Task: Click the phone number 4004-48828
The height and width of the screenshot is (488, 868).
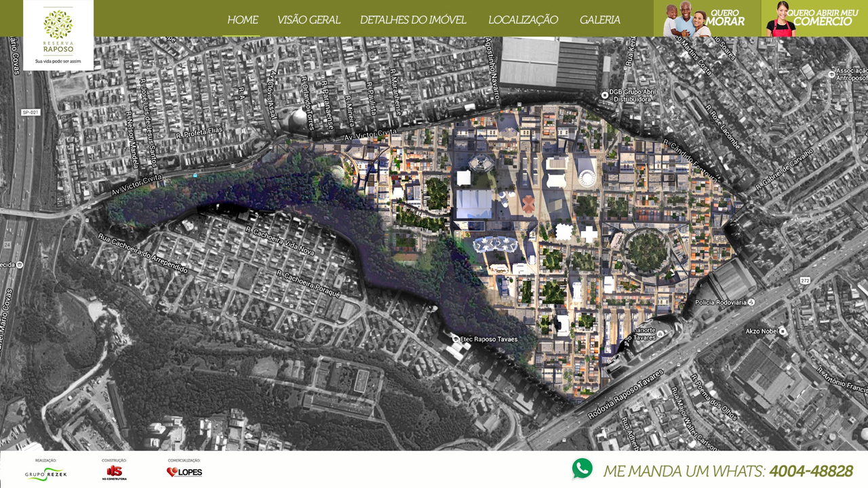Action: click(811, 471)
